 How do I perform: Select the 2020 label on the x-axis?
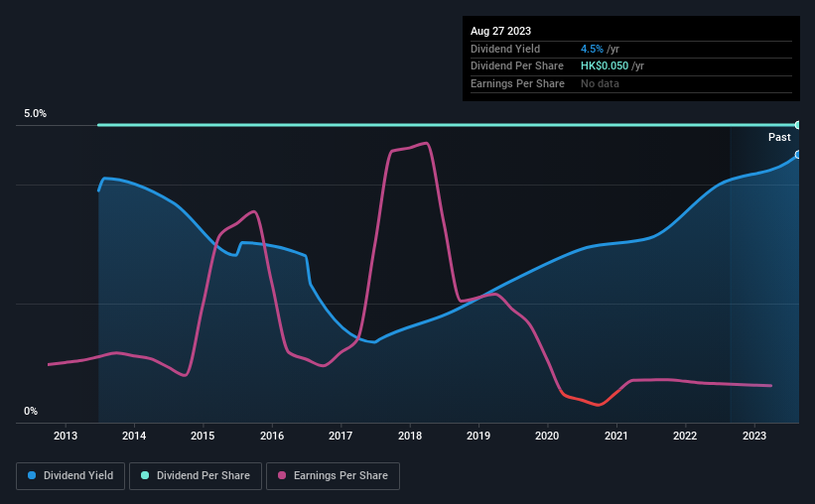547,436
